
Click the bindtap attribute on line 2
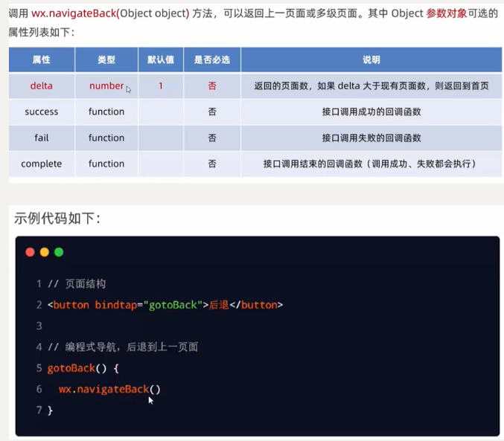click(x=115, y=305)
